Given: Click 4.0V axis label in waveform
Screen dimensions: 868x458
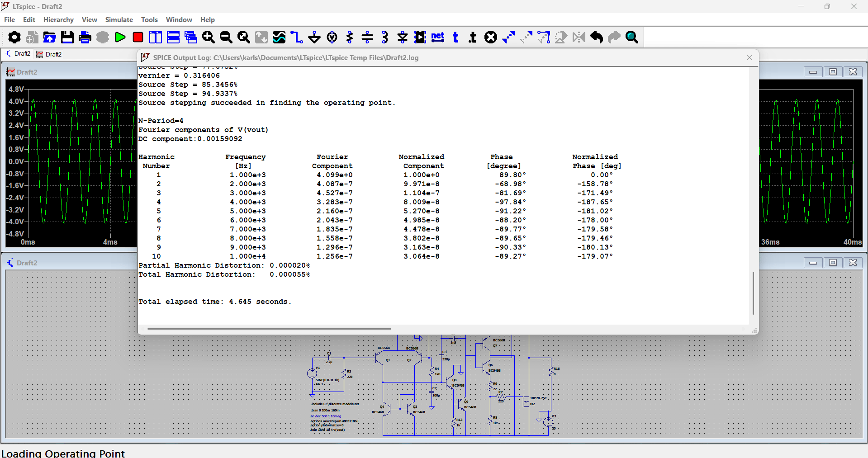Looking at the screenshot, I should click(16, 101).
